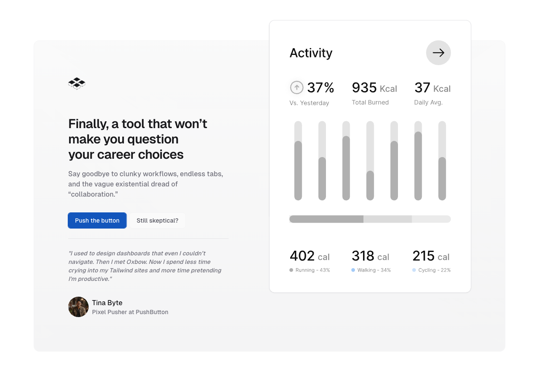The width and height of the screenshot is (539, 392).
Task: Click the last bar in the activity chart
Action: tap(442, 179)
